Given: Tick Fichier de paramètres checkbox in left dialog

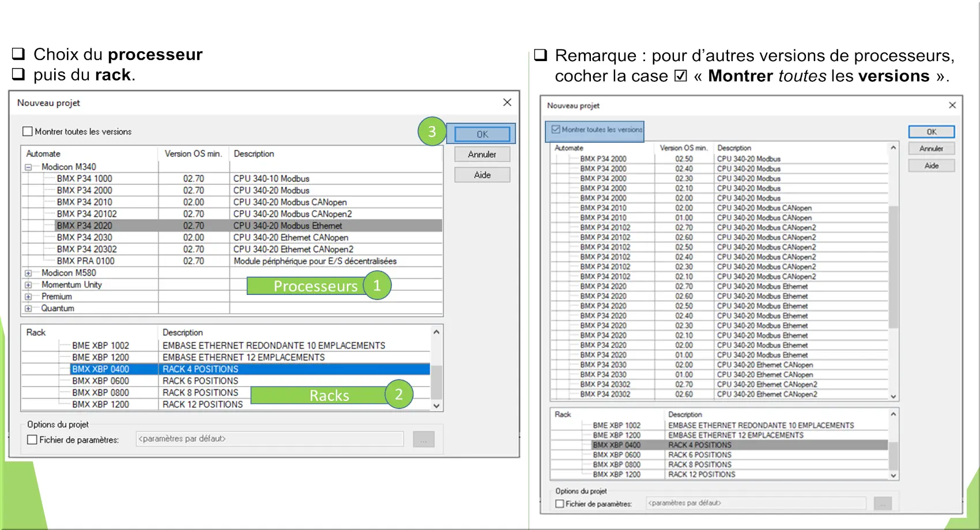Looking at the screenshot, I should click(32, 440).
